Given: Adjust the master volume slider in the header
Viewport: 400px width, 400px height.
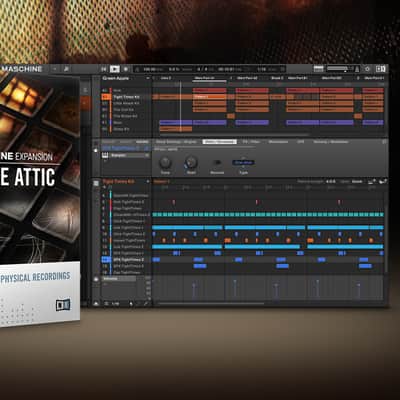Looking at the screenshot, I should point(338,69).
